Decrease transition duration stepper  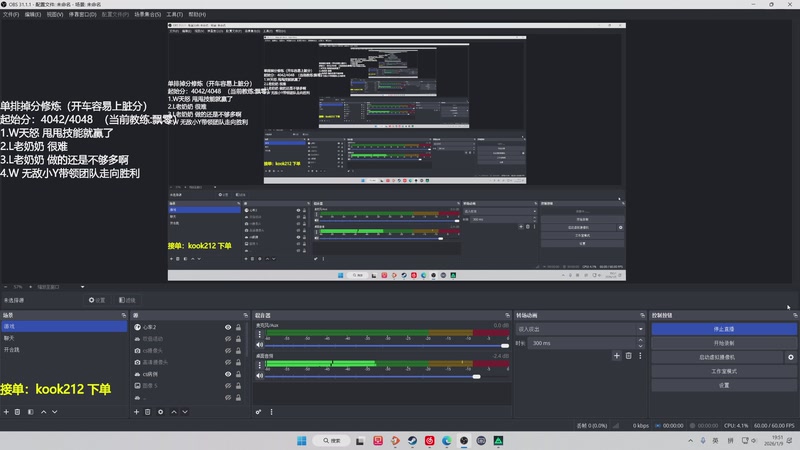[x=640, y=346]
